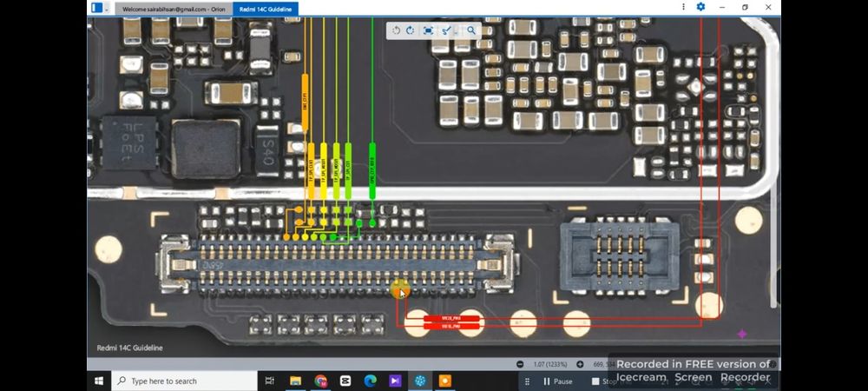This screenshot has width=868, height=391.
Task: Open the three-dot more options menu
Action: pos(683,7)
